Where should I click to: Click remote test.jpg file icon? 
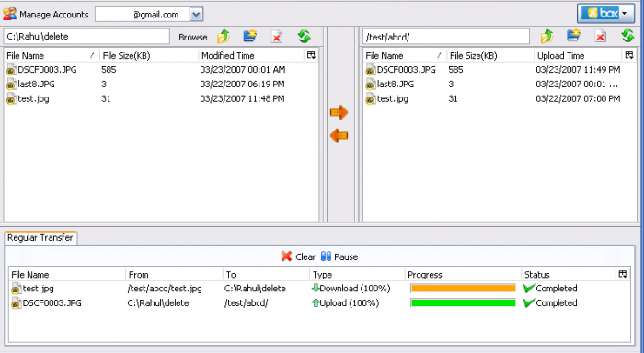pyautogui.click(x=371, y=99)
